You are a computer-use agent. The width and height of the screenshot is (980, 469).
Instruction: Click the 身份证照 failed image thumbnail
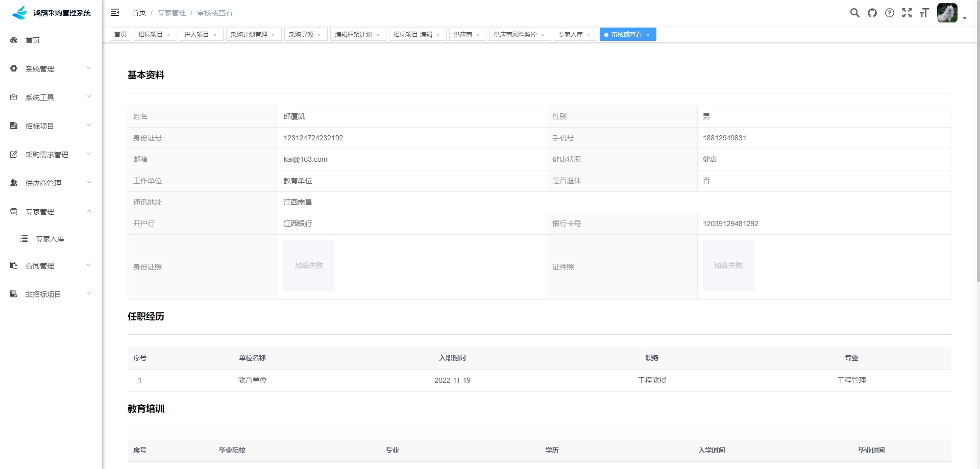coord(309,265)
